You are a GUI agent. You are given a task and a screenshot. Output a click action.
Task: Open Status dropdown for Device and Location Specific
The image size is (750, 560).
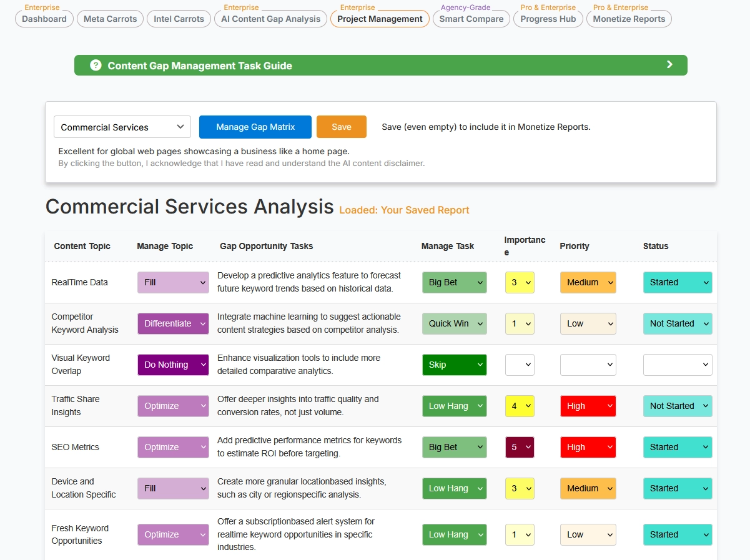[678, 488]
